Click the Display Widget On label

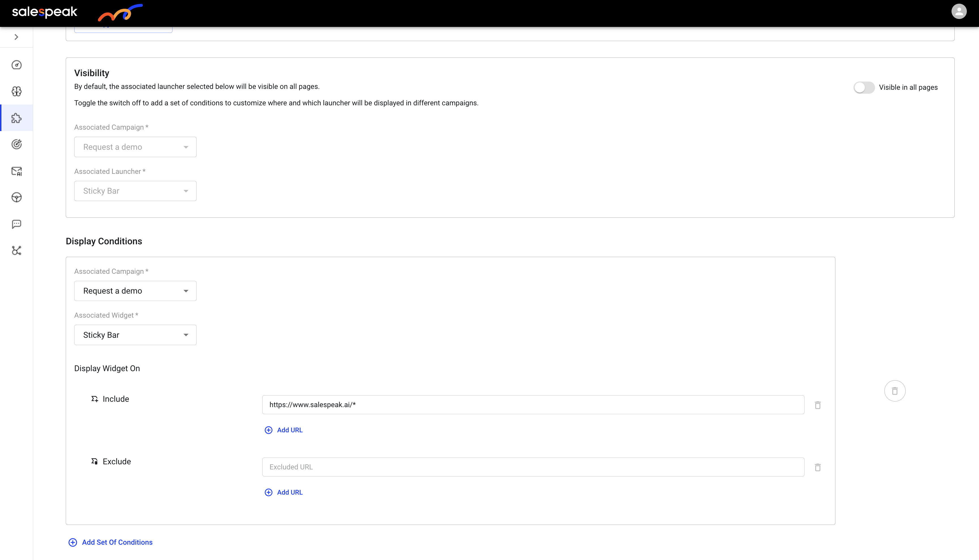(x=107, y=368)
